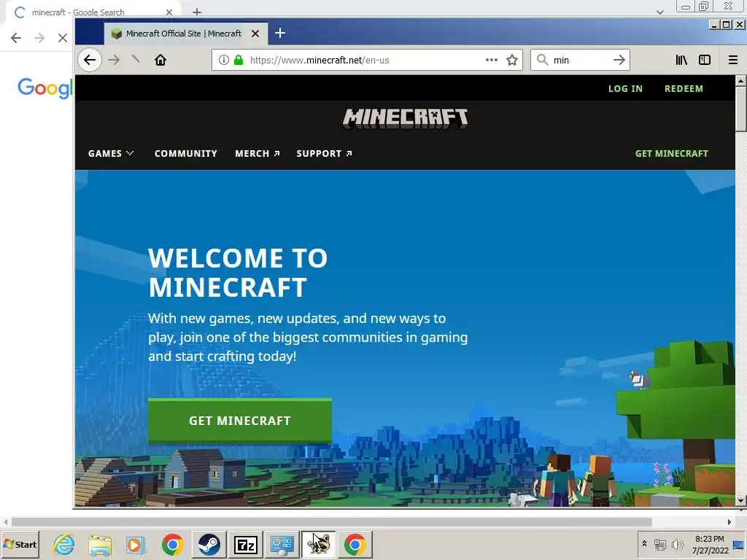This screenshot has width=747, height=560.
Task: Click horizontal scrollbar left arrow
Action: click(6, 522)
